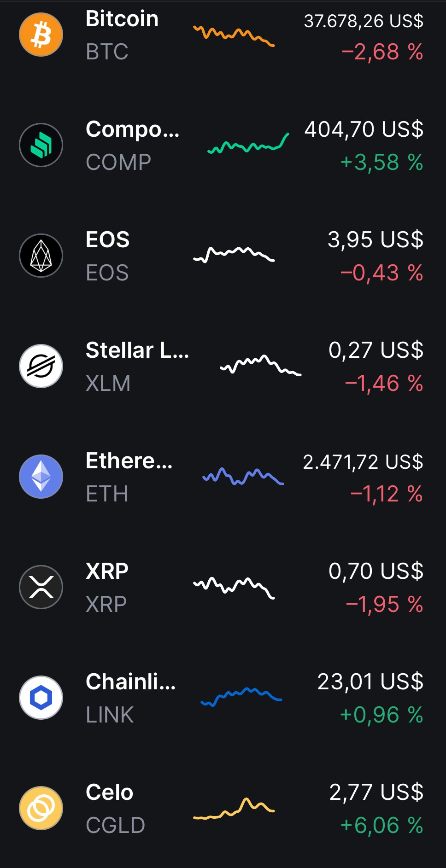The image size is (446, 868).
Task: Tap the black EOS logo icon
Action: 41,256
